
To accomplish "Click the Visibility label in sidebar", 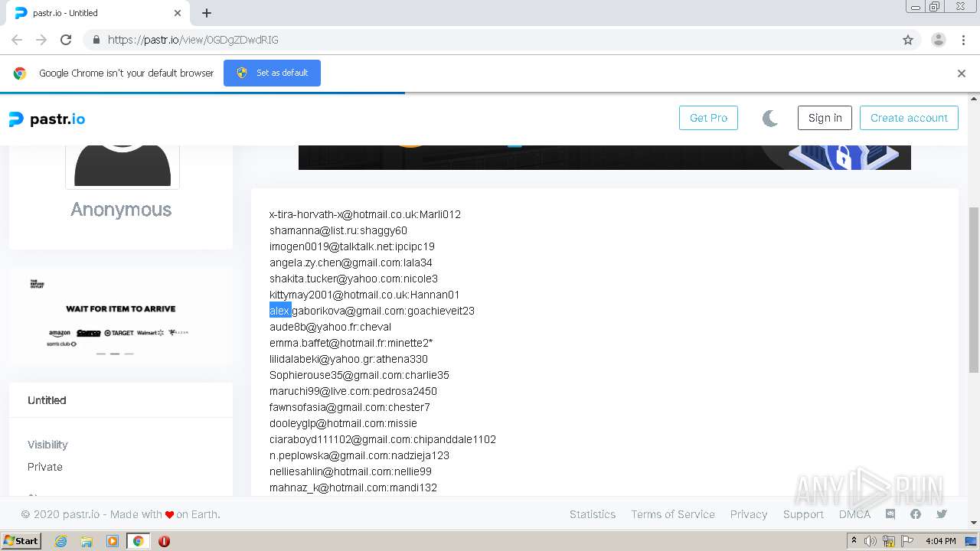I will (x=47, y=445).
